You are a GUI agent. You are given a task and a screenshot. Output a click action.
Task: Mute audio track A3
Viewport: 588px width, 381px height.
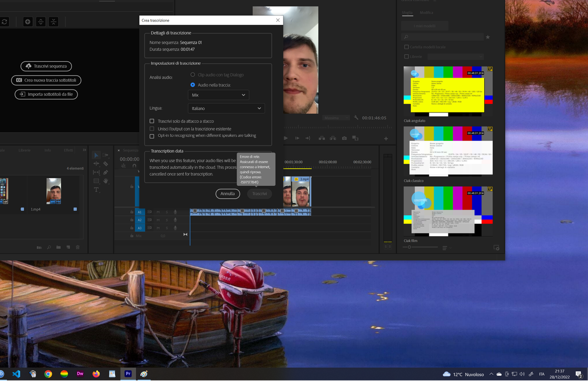[158, 228]
